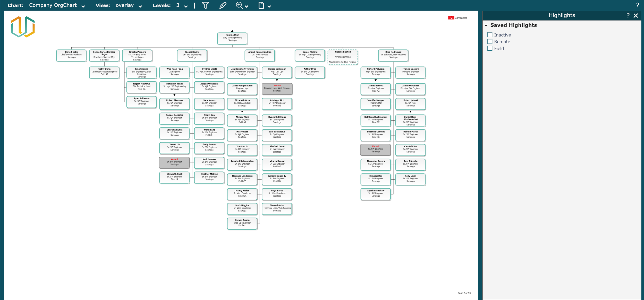Select the Natalie Bushell dashed box
This screenshot has width=644, height=300.
pyautogui.click(x=343, y=57)
